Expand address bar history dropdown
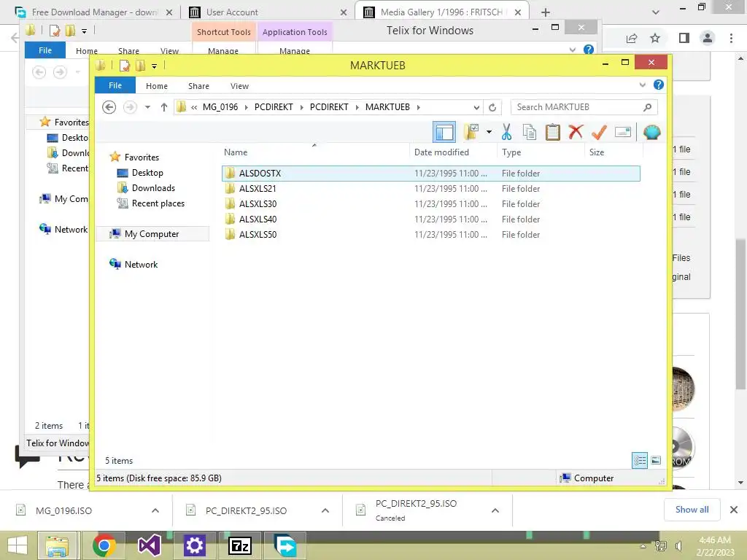 click(x=476, y=107)
